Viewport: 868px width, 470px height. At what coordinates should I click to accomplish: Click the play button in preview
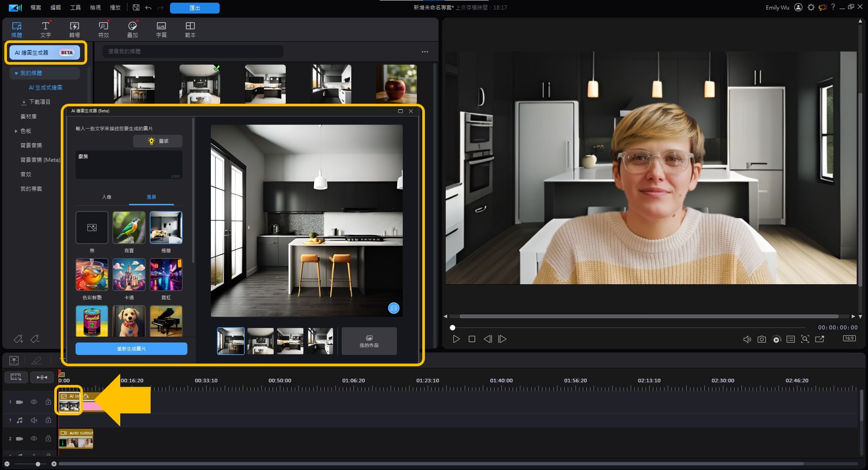coord(456,339)
